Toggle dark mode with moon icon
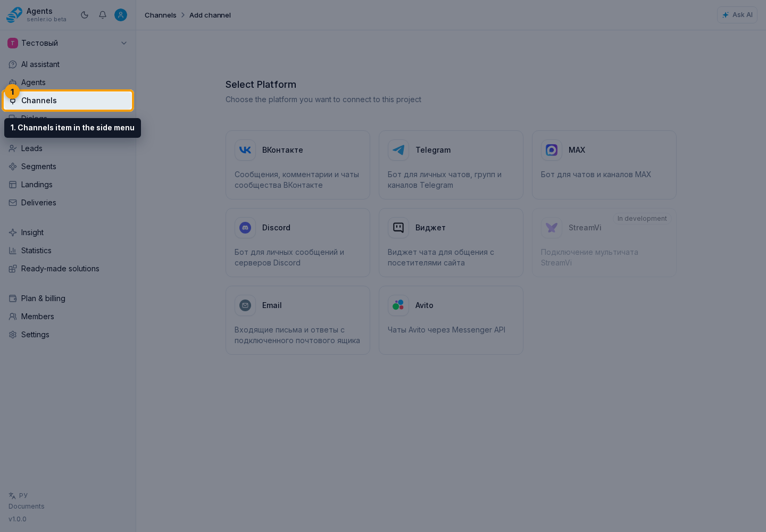This screenshot has height=532, width=766. 85,15
